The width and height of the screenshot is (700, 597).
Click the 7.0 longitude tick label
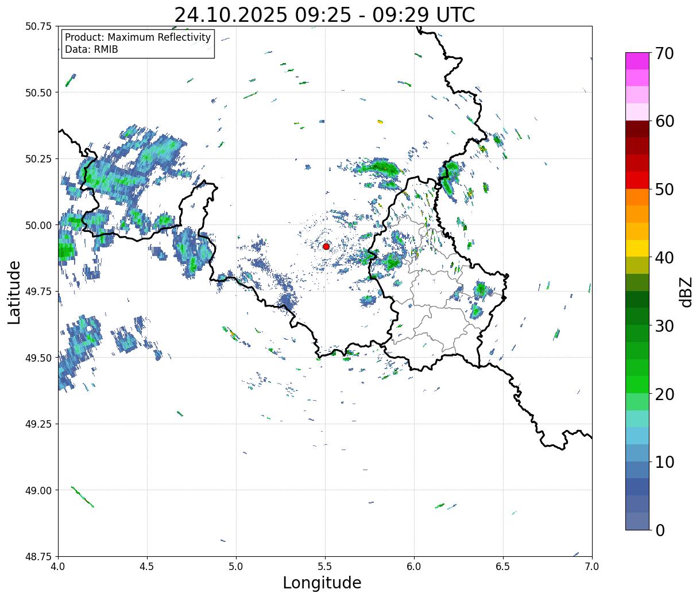tap(592, 567)
